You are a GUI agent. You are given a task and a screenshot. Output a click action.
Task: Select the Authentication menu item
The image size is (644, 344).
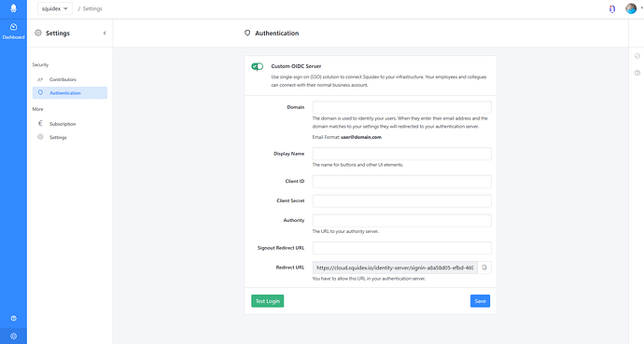(x=70, y=93)
